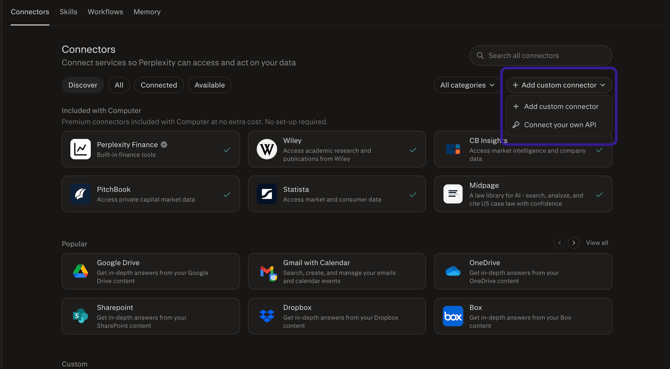Screen dimensions: 670x369
Task: Show next Popular connectors with right arrow
Action: 573,243
